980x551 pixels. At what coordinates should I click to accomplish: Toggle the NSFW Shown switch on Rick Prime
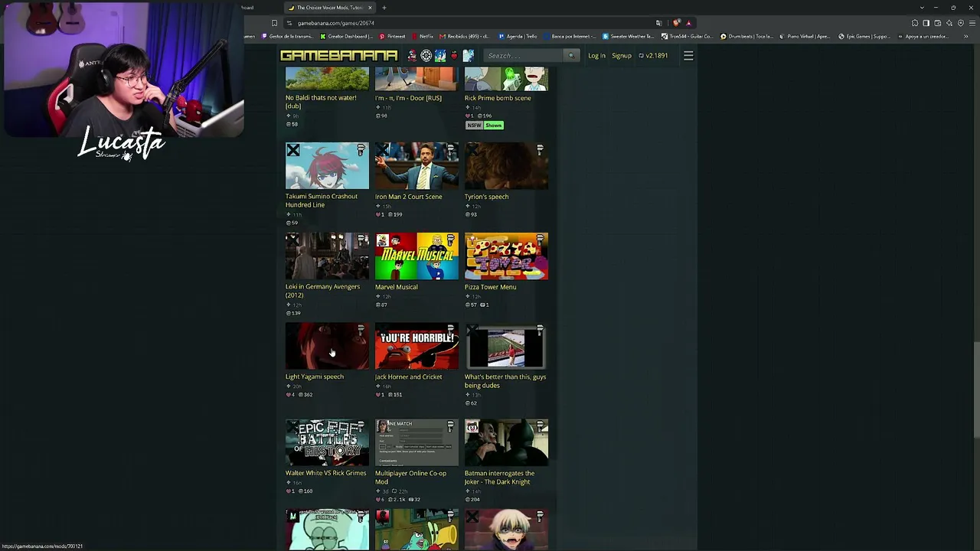coord(484,126)
